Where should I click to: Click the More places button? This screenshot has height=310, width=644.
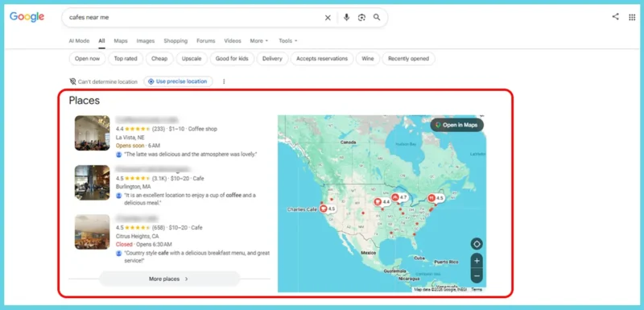click(169, 279)
